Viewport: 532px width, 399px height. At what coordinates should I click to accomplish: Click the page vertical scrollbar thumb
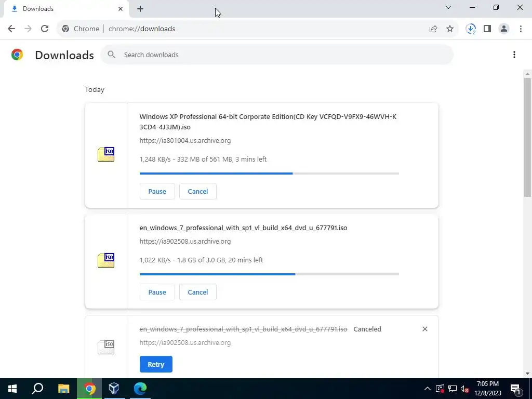527,137
